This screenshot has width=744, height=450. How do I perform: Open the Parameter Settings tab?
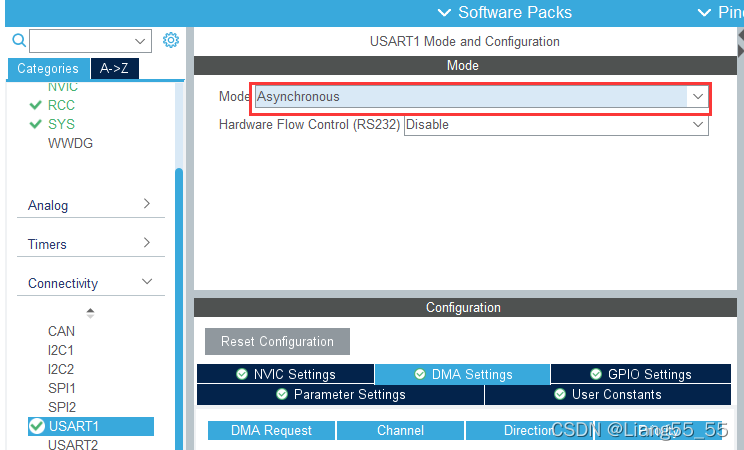click(x=340, y=394)
